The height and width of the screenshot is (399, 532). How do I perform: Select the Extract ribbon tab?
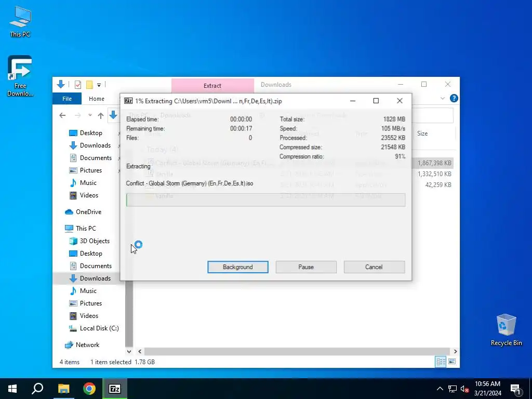pyautogui.click(x=212, y=86)
